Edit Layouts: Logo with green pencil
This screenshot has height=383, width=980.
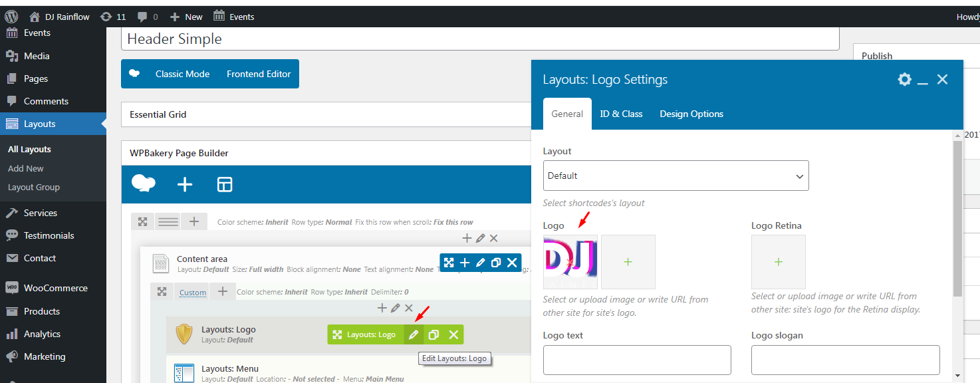coord(414,334)
